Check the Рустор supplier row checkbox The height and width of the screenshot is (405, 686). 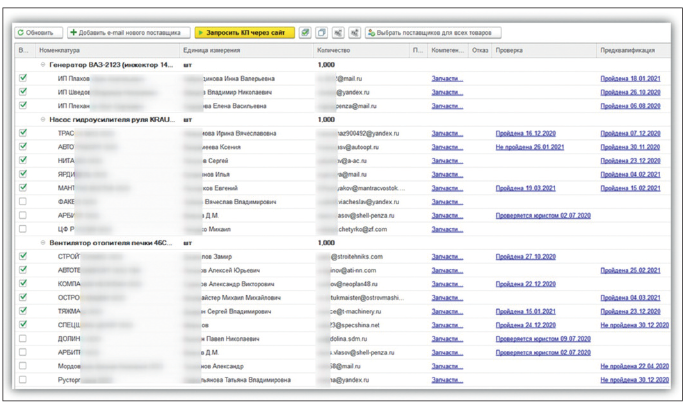23,379
